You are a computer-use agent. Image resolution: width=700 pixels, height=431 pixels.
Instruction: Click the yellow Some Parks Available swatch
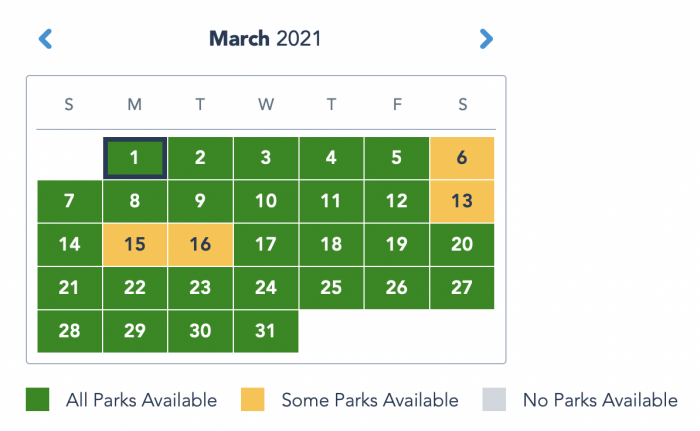[x=253, y=400]
